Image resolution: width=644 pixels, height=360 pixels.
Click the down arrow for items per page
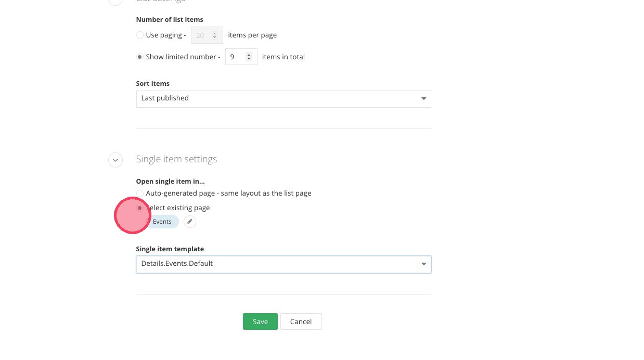[215, 38]
